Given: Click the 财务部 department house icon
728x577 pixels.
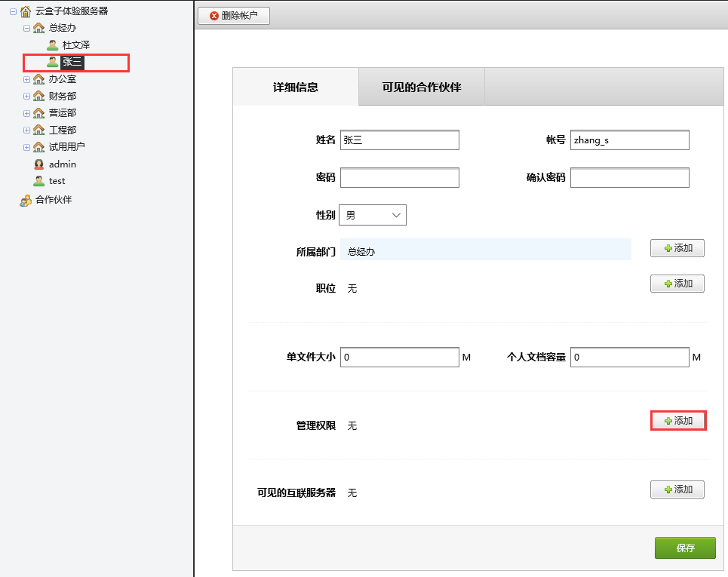Looking at the screenshot, I should click(38, 96).
